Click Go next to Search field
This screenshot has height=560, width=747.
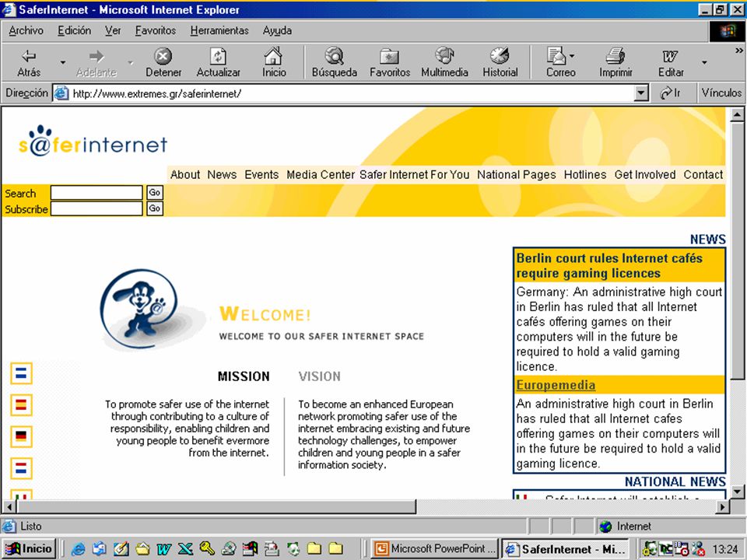(154, 192)
